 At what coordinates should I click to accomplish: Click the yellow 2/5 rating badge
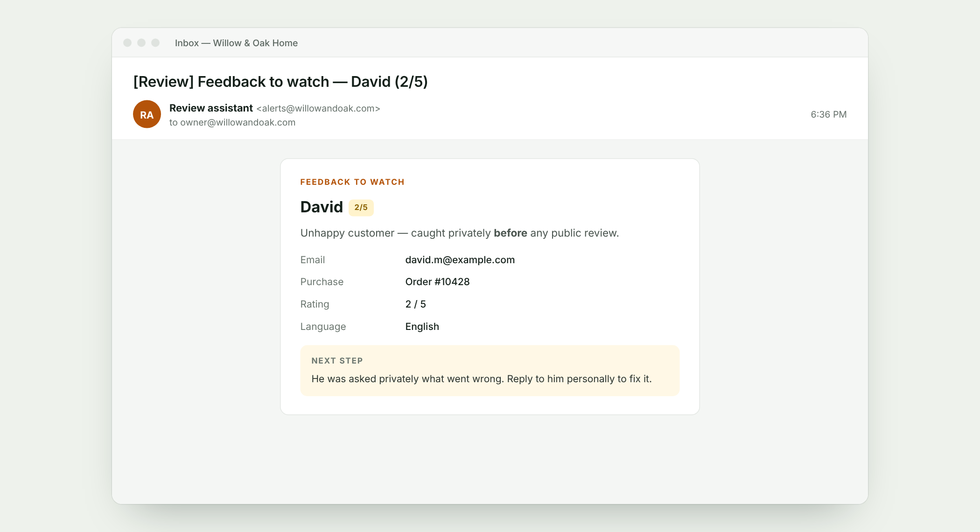click(361, 207)
